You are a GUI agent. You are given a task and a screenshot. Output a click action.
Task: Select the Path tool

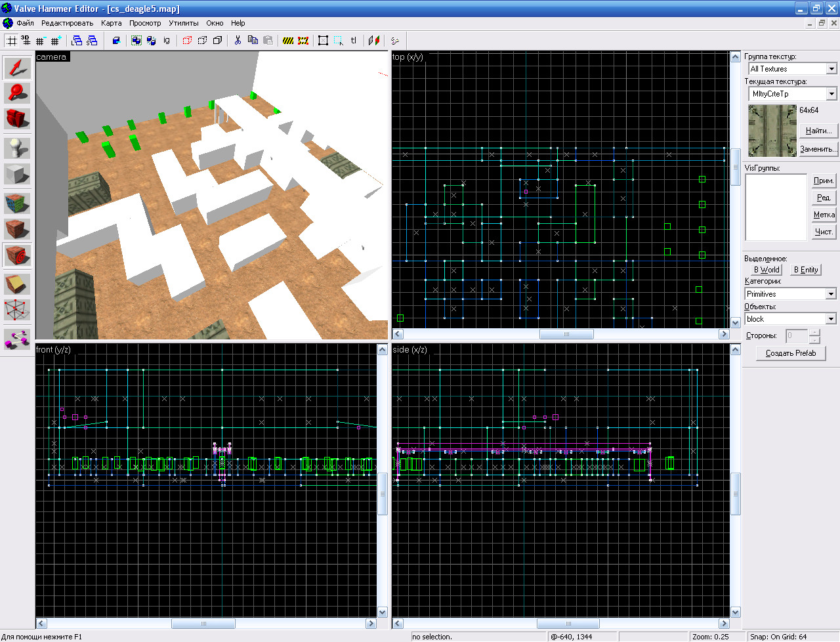click(x=17, y=338)
